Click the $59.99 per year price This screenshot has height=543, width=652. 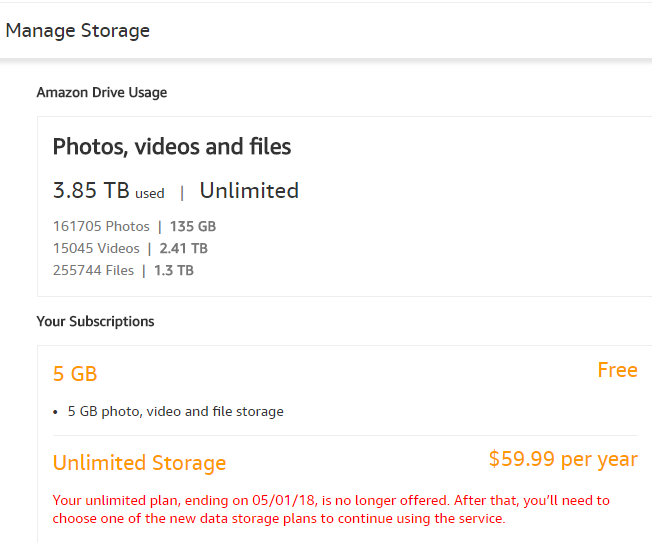coord(563,459)
